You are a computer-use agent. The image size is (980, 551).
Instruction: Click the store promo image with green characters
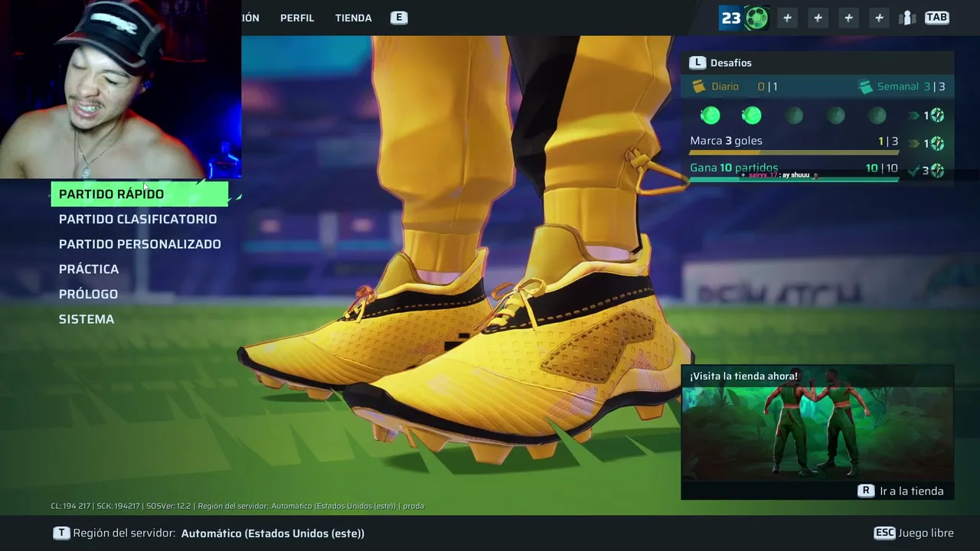(817, 432)
